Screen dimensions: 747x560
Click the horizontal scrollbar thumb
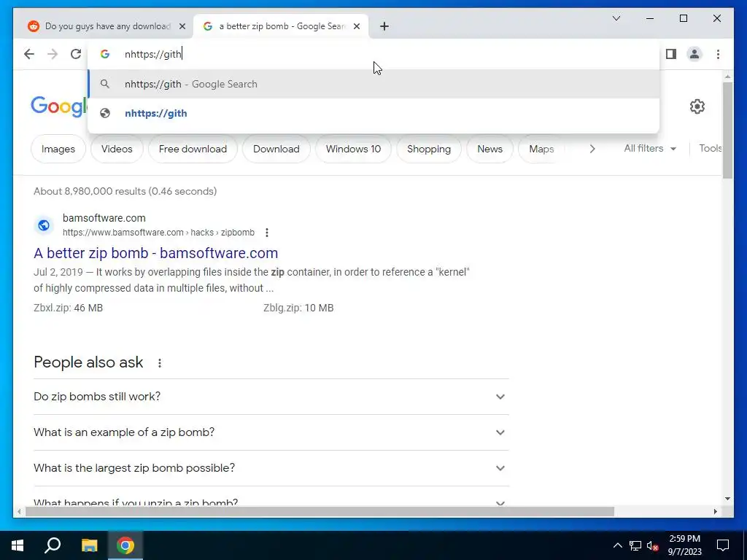pos(320,512)
